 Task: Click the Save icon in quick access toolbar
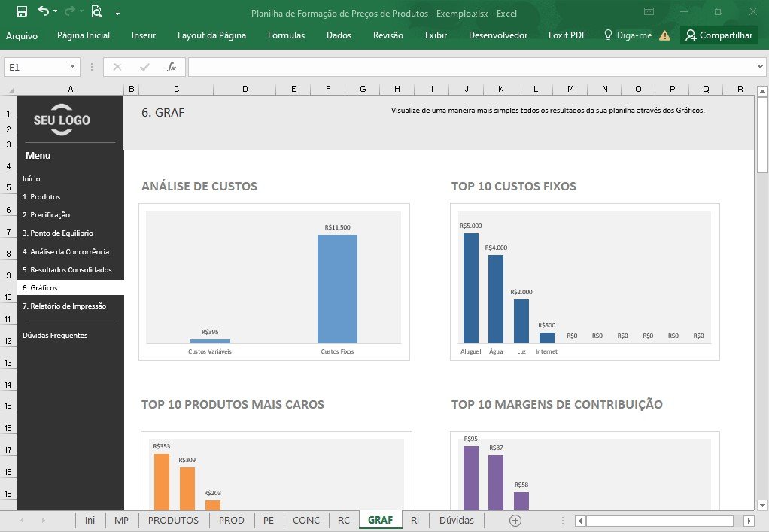point(22,11)
